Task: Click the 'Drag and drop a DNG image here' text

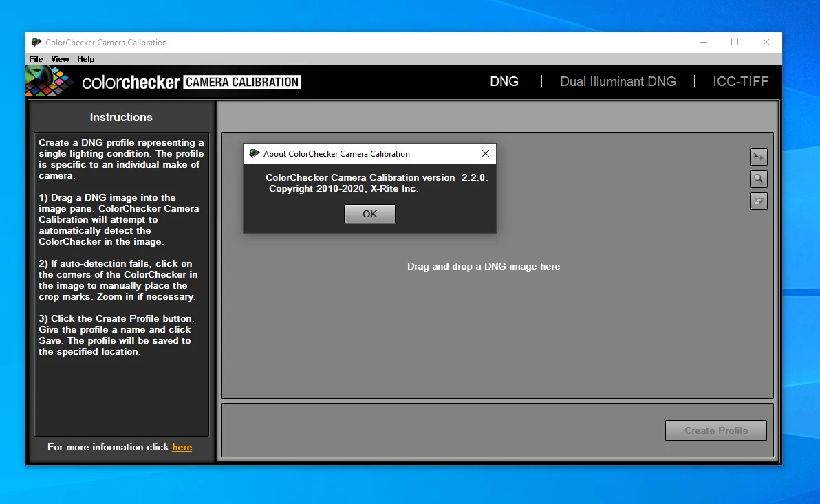Action: coord(484,266)
